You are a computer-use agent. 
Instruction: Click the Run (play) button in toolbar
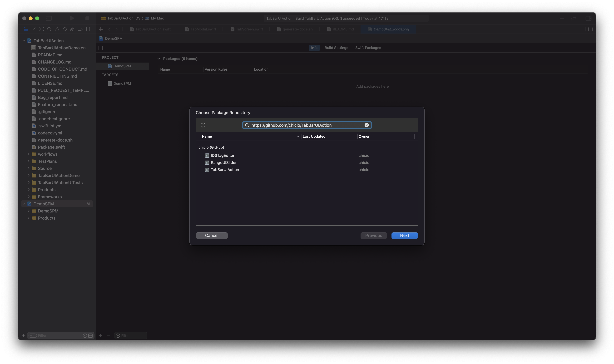click(72, 18)
